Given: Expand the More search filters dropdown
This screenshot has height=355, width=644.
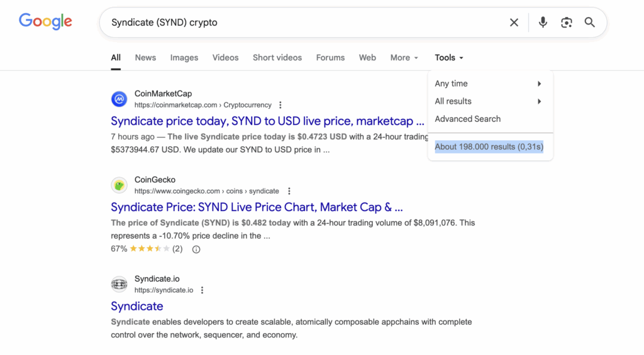Looking at the screenshot, I should click(x=404, y=57).
